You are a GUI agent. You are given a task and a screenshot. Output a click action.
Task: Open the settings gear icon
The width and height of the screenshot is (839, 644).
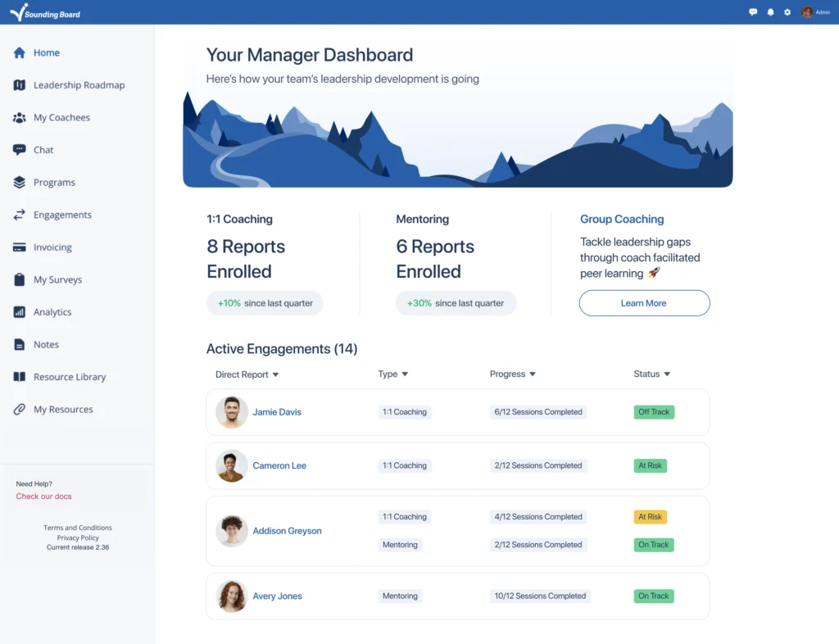pyautogui.click(x=787, y=12)
